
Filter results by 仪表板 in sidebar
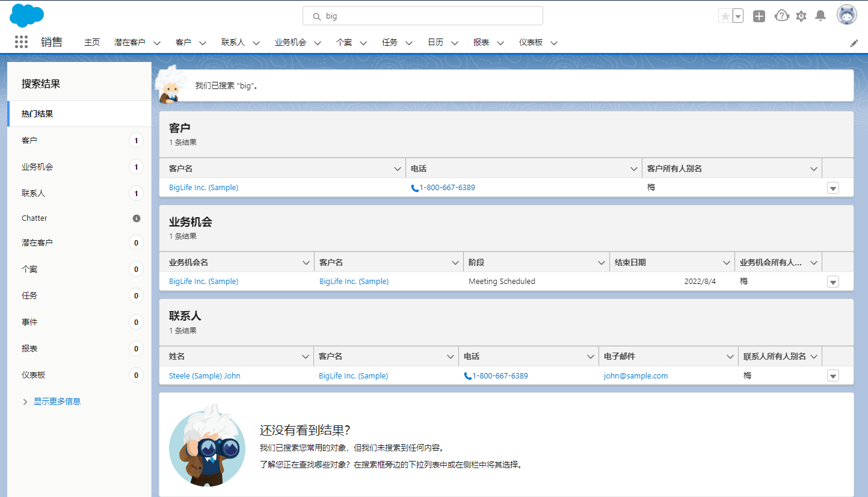(x=79, y=375)
